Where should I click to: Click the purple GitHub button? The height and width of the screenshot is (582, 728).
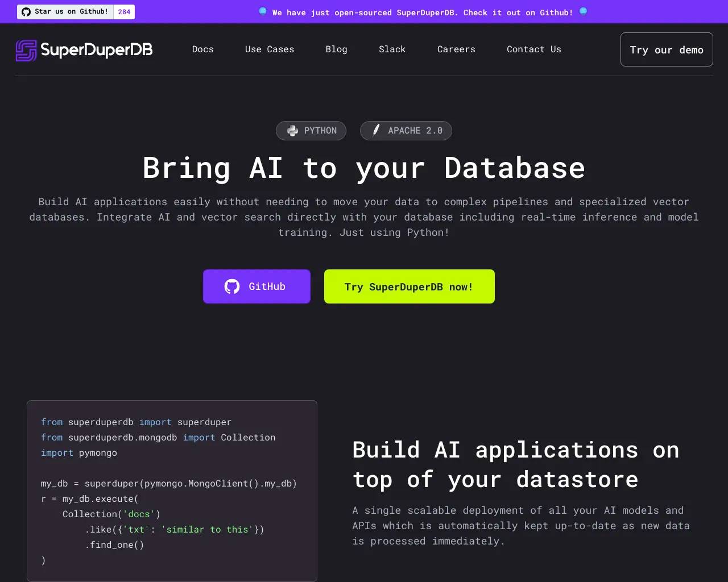257,286
